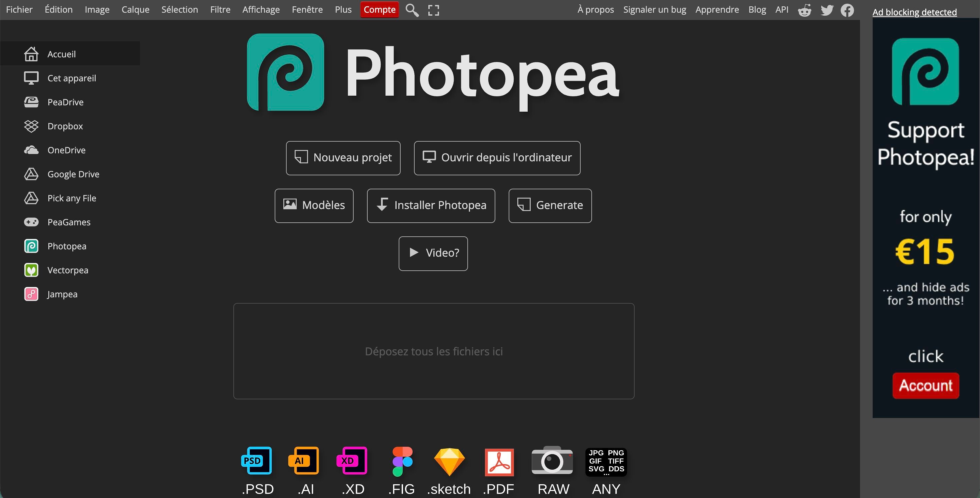980x498 pixels.
Task: Click the Déposez tous les fichiers ici area
Action: [x=434, y=351]
